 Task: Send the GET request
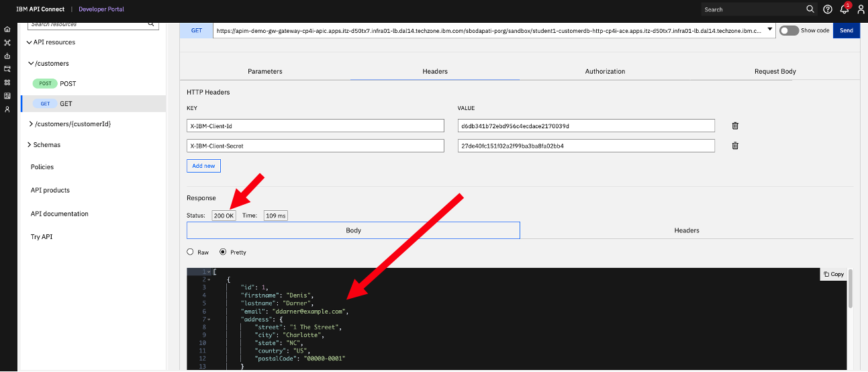[x=847, y=30]
